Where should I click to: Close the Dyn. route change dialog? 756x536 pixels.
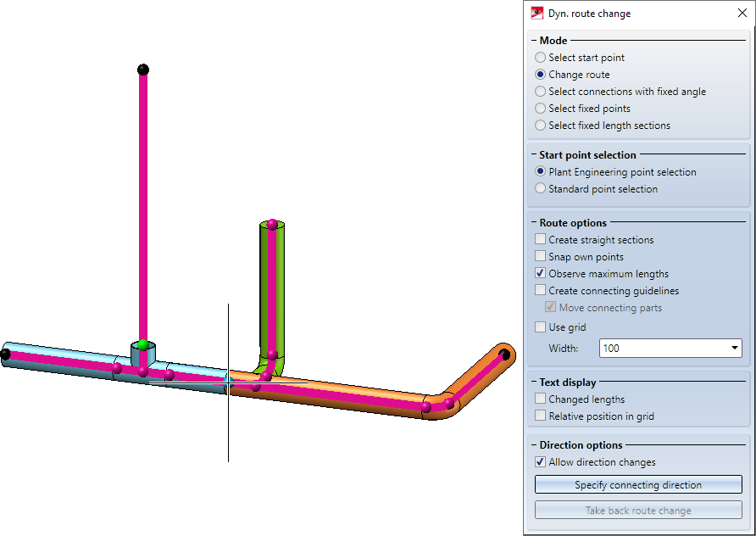[x=742, y=13]
